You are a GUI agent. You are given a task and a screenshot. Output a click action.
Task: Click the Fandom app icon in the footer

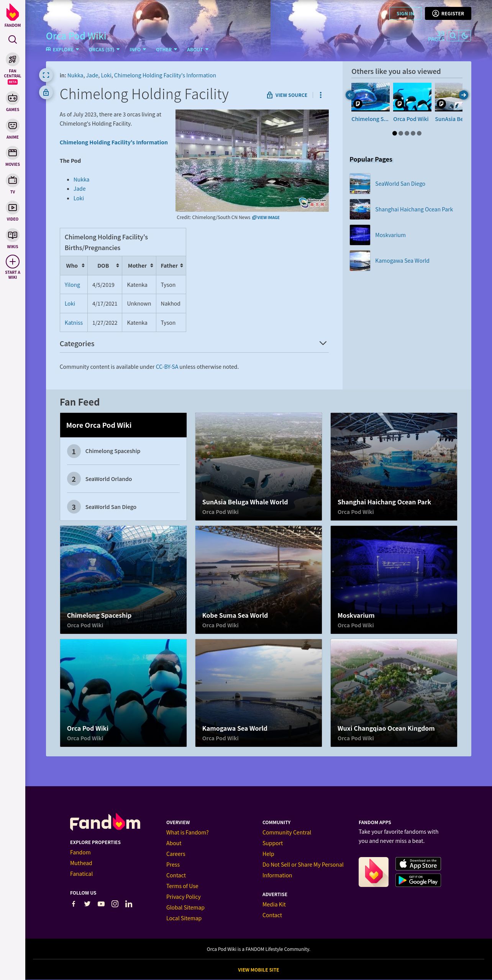(x=374, y=872)
